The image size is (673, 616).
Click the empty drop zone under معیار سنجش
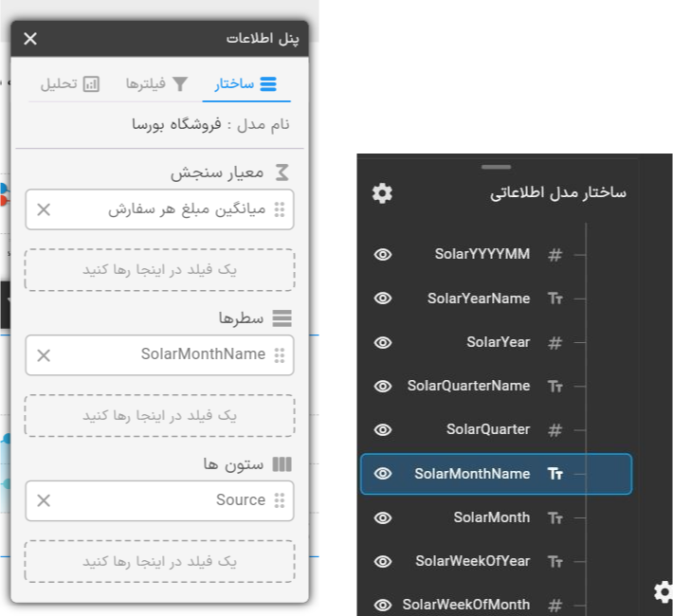(x=159, y=269)
